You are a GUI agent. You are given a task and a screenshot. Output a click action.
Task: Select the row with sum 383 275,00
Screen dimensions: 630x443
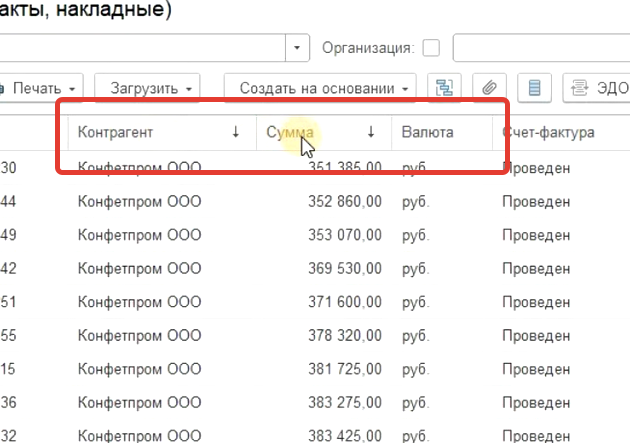coord(315,402)
